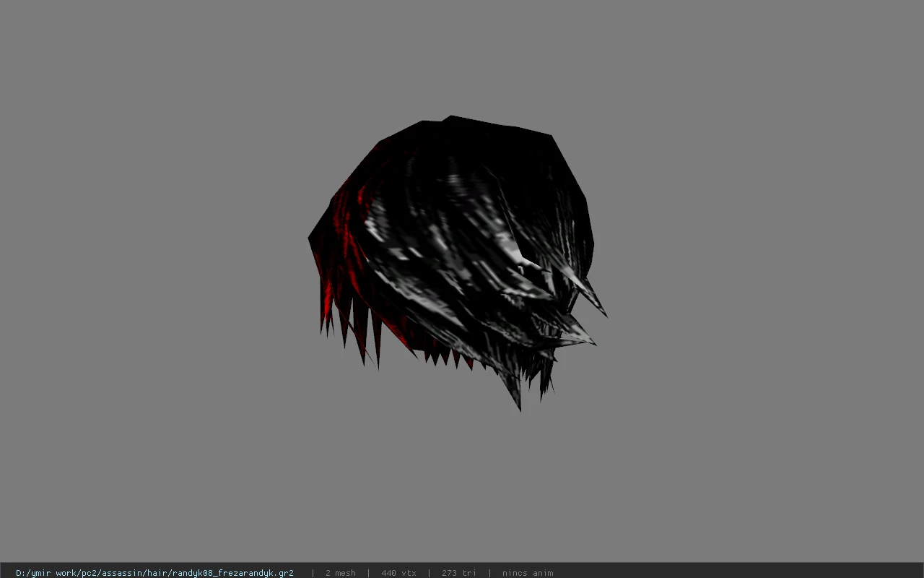Click the "nincs anim" animation status
Image resolution: width=924 pixels, height=578 pixels.
coord(528,573)
